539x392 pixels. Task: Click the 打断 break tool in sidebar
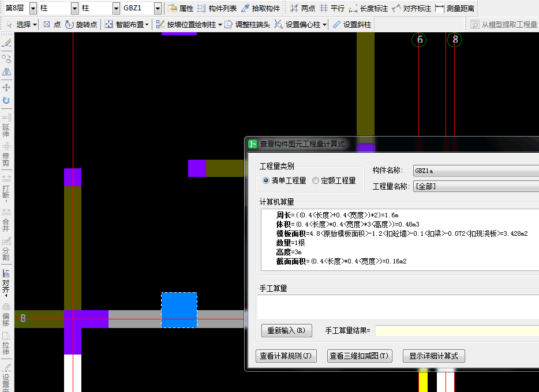pos(6,187)
